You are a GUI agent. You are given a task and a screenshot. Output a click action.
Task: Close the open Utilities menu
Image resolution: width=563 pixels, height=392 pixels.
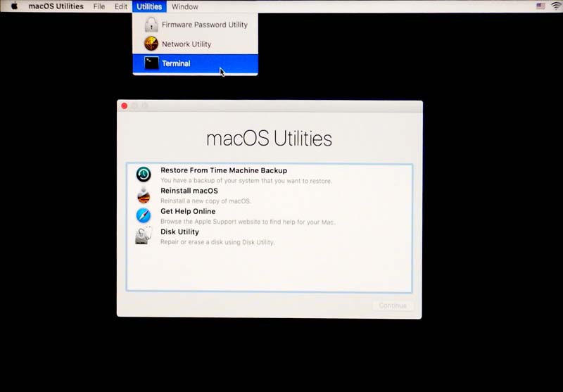[x=149, y=6]
